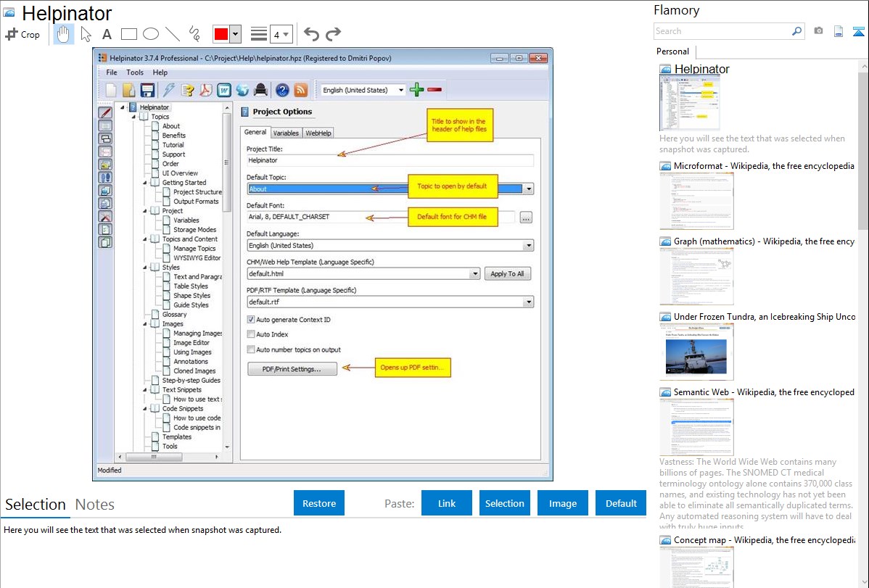This screenshot has width=869, height=588.
Task: Switch to the WebHelp tab
Action: (318, 133)
